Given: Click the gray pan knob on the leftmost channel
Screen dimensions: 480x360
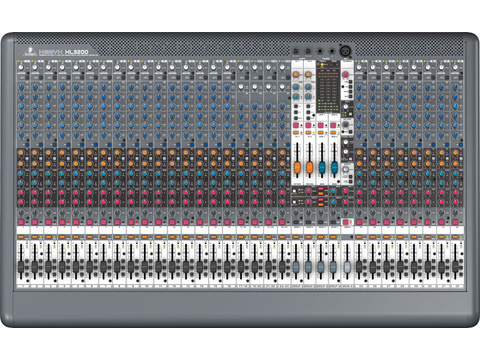Looking at the screenshot, I should [21, 213].
